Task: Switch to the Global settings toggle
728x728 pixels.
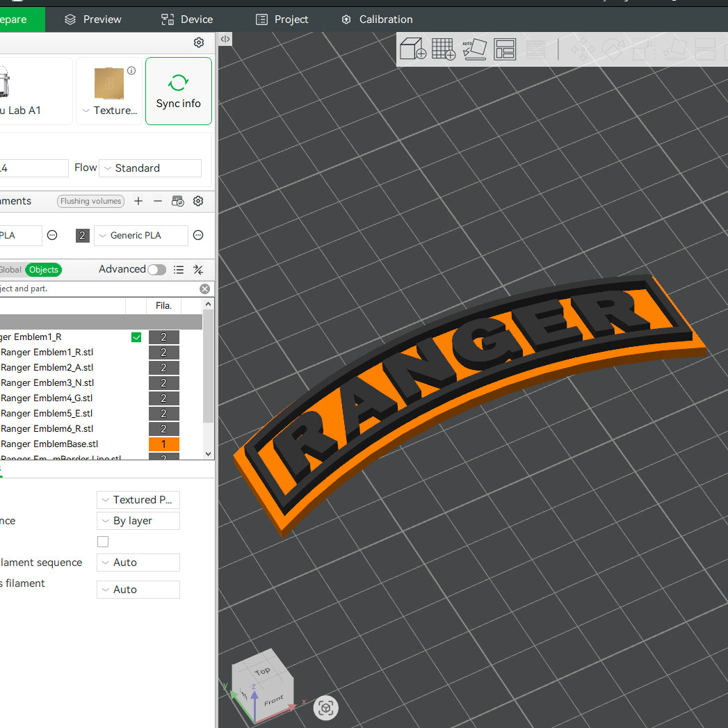Action: (10, 270)
